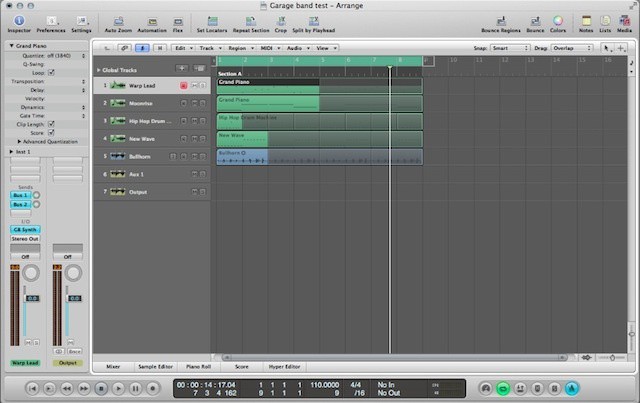Open the Notes panel icon
Image resolution: width=640 pixels, height=403 pixels.
[x=586, y=21]
